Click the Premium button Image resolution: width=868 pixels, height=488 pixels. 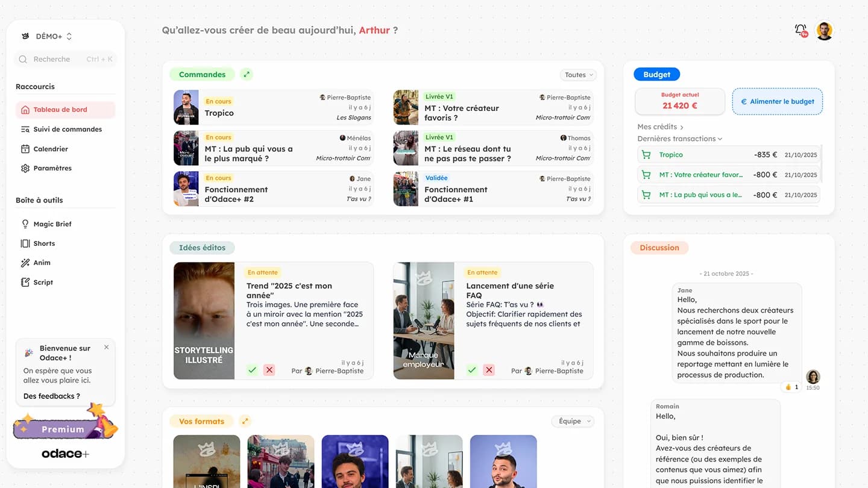(63, 429)
